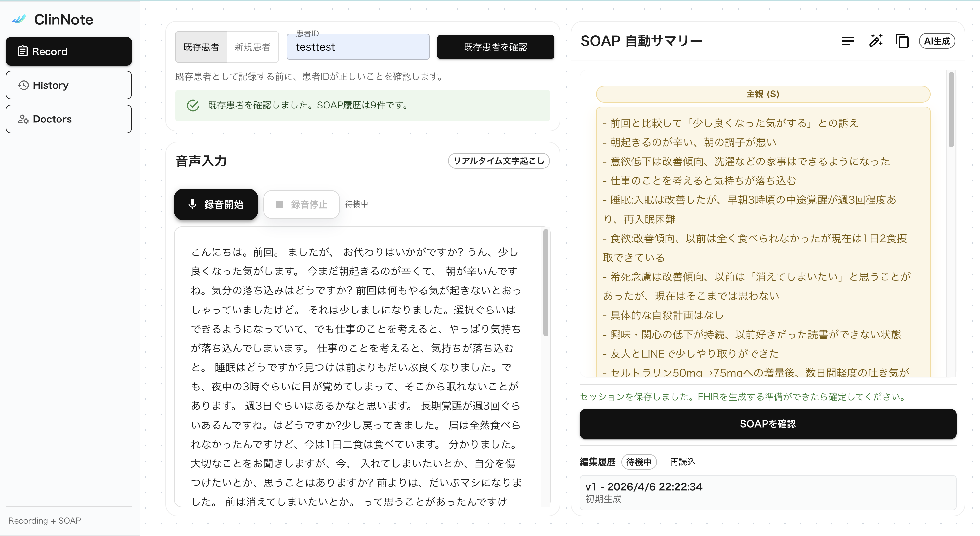Click the stop square icon on 録音停止
The height and width of the screenshot is (536, 980).
click(x=279, y=204)
